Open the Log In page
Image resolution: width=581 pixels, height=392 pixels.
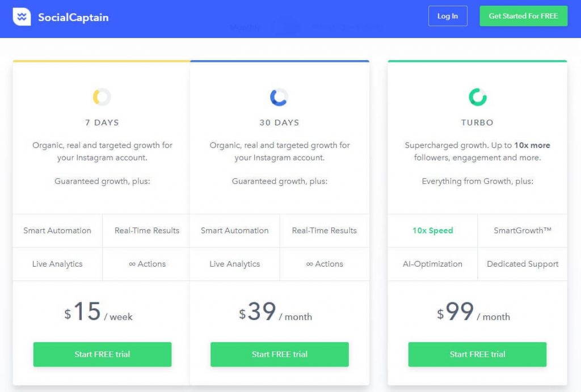point(448,16)
